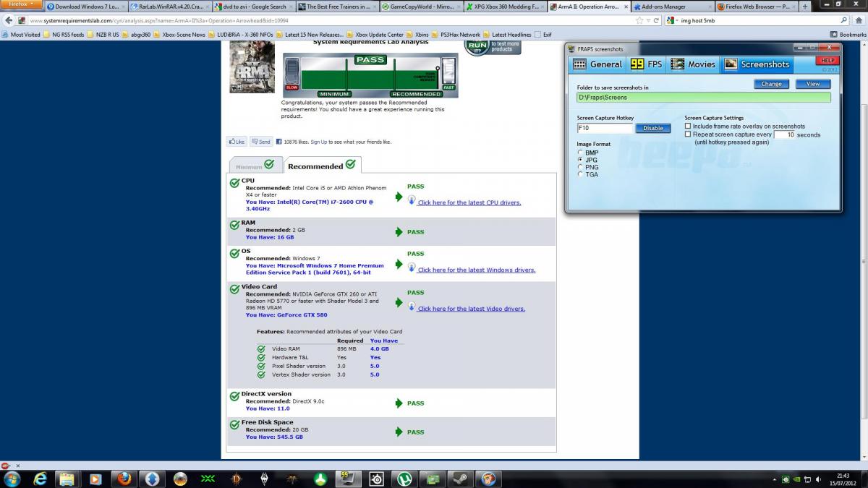Switch to the FPS tab in FRAPS
Viewport: 868px width, 488px height.
pyautogui.click(x=647, y=64)
